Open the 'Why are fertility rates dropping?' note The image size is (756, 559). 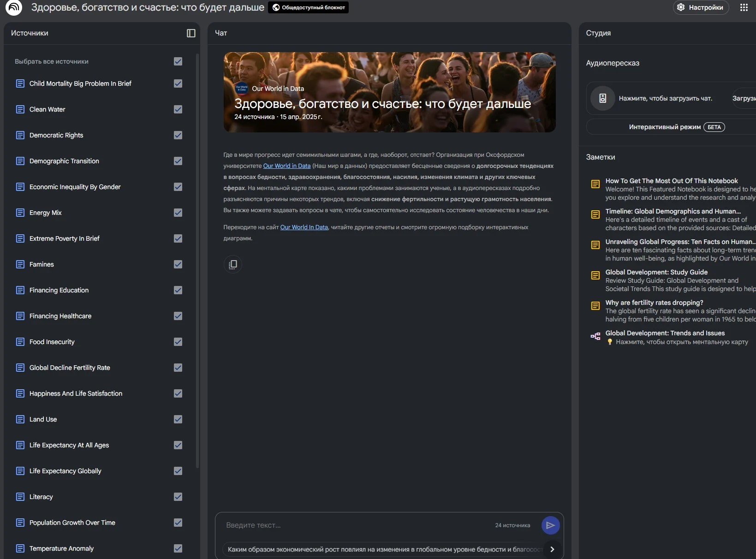point(654,303)
